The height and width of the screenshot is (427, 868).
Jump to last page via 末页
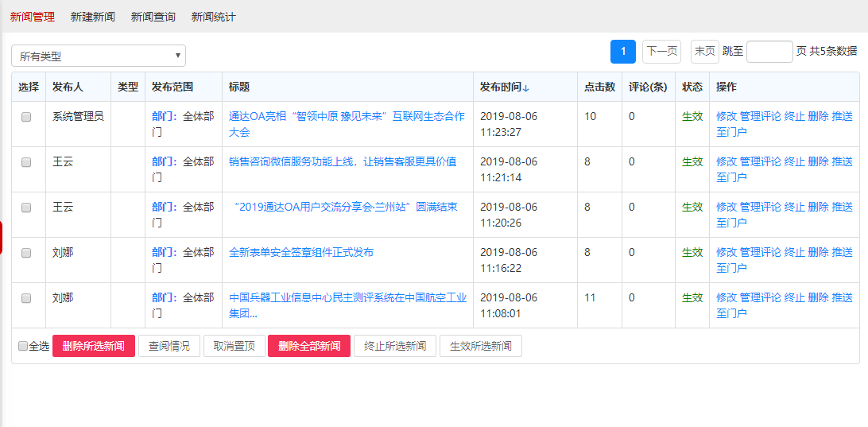pos(704,52)
